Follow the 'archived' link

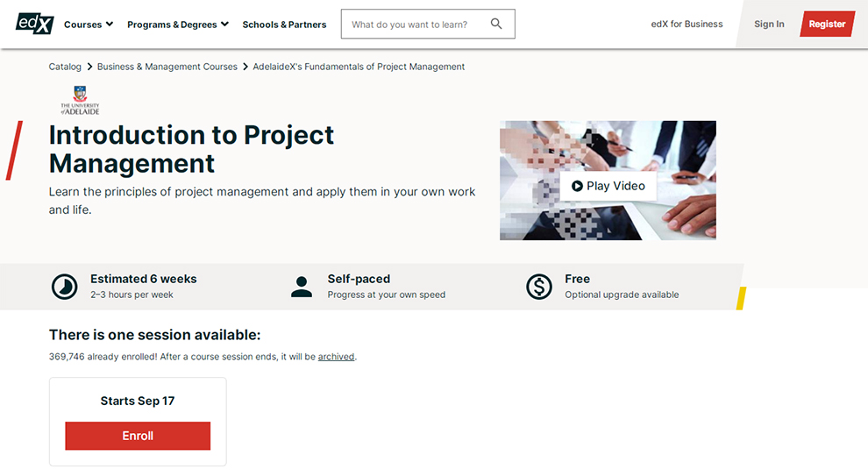(x=336, y=357)
